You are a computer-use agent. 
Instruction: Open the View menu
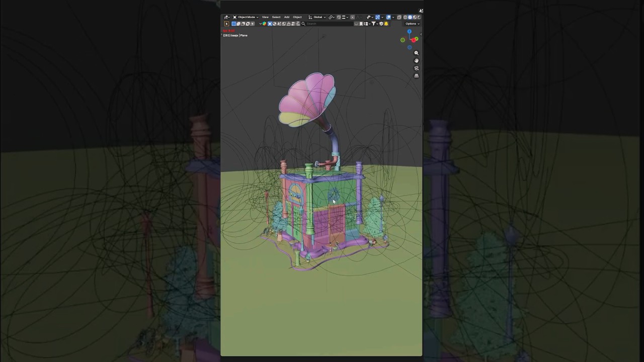click(x=265, y=17)
